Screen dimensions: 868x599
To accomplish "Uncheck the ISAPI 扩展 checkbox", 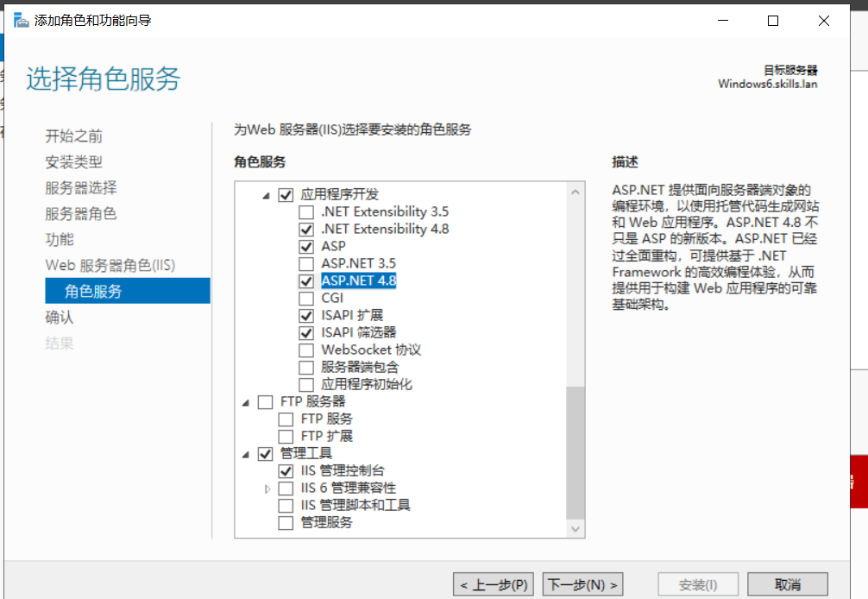I will [x=306, y=315].
